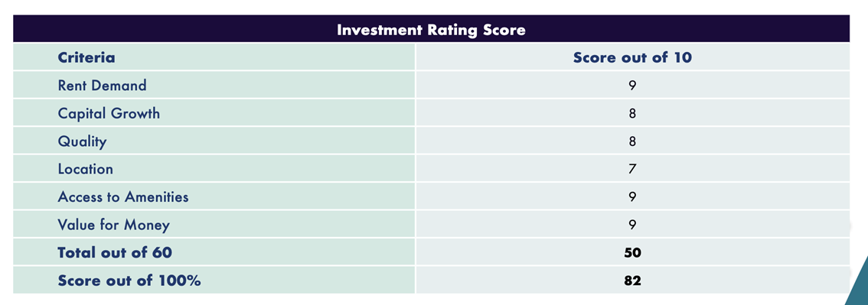Select the percentage score 82
Image resolution: width=868 pixels, height=305 pixels.
pos(632,281)
